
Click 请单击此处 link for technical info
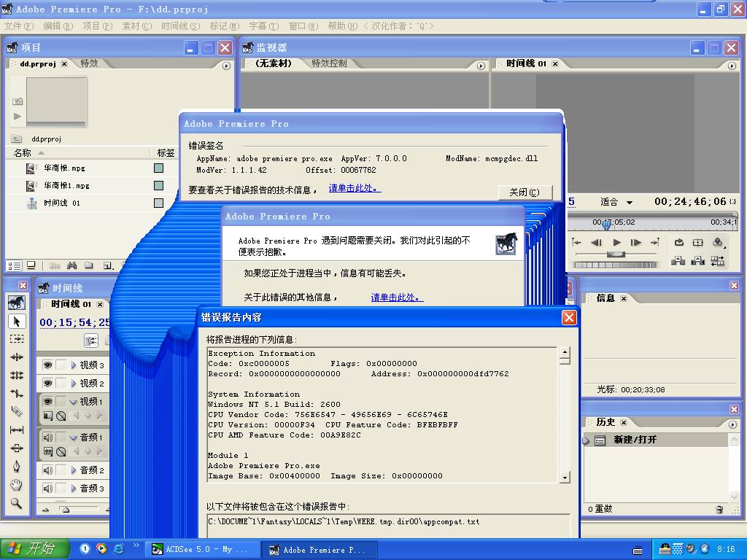click(355, 188)
